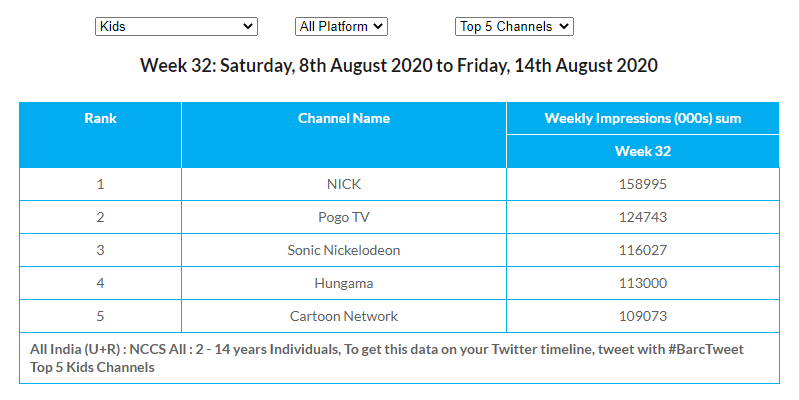800x400 pixels.
Task: Select the Pogo TV channel name
Action: point(344,217)
